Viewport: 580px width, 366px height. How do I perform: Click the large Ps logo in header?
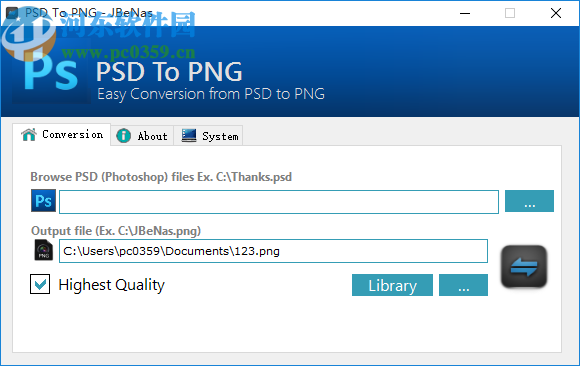click(51, 71)
